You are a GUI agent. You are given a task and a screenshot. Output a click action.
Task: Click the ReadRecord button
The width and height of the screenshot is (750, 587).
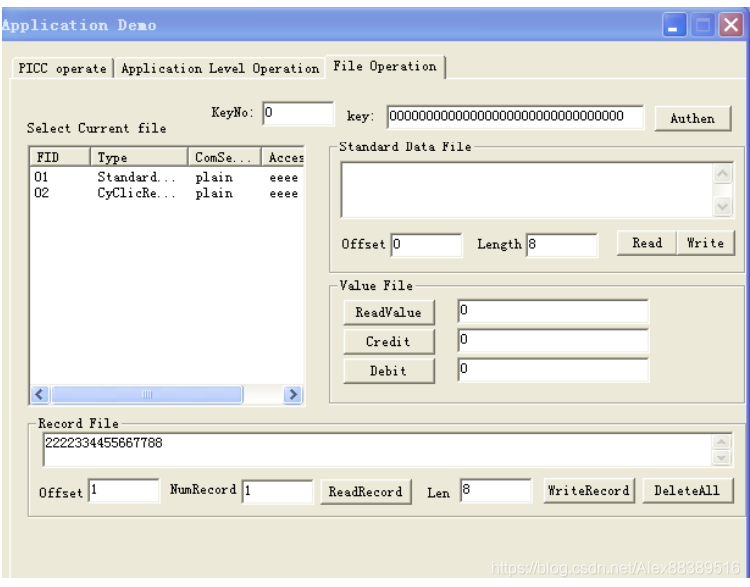366,492
